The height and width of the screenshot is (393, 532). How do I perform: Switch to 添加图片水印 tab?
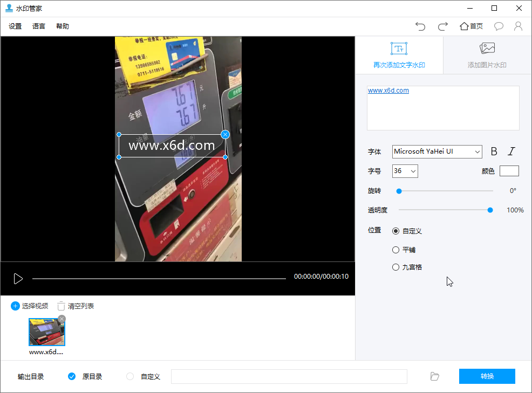487,56
